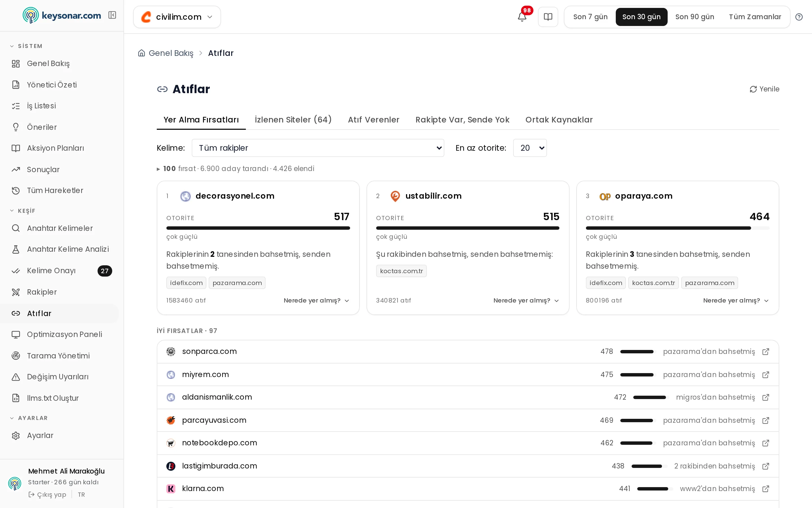Click the lastigimburada.com favicon
This screenshot has width=812, height=508.
point(171,466)
